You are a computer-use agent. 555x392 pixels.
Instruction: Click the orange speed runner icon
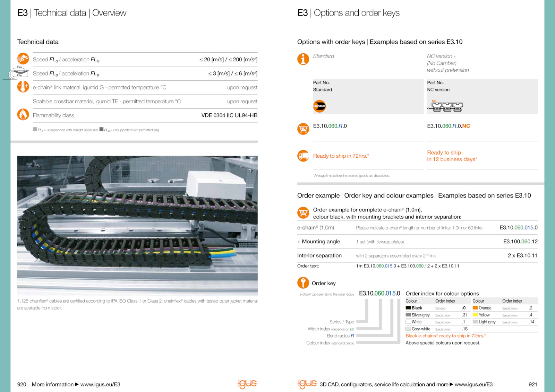pyautogui.click(x=23, y=59)
